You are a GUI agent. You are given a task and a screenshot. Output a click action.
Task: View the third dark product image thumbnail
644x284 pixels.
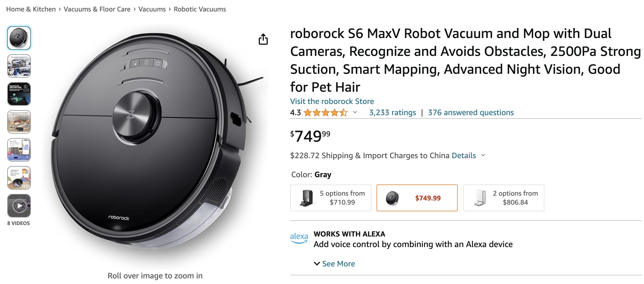coord(19,94)
